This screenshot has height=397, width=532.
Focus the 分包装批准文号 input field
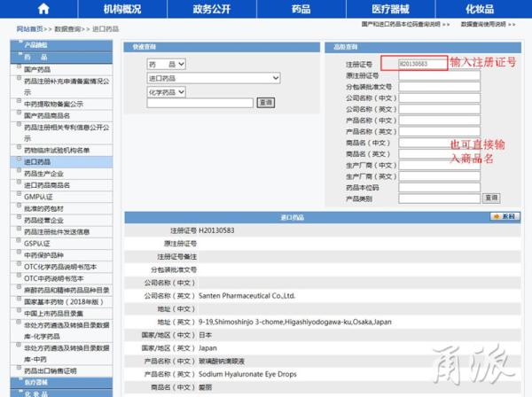[x=440, y=87]
